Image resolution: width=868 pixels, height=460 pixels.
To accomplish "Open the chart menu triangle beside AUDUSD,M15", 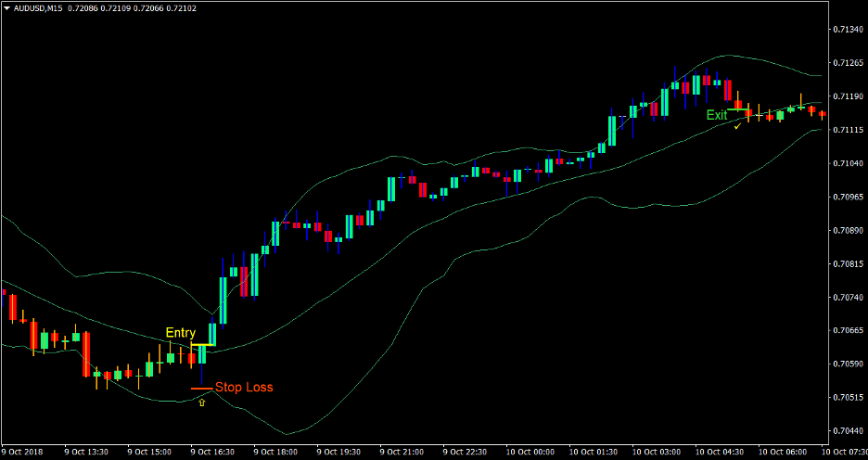I will click(6, 7).
